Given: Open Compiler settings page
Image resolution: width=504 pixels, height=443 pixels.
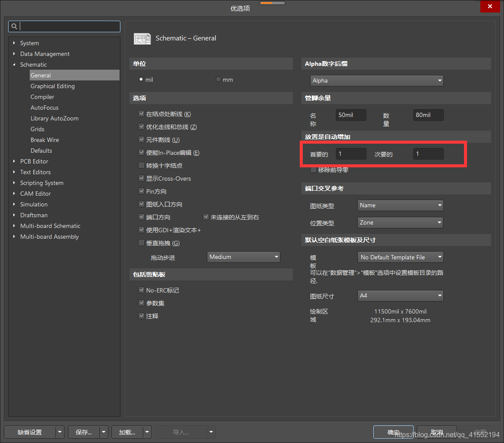Looking at the screenshot, I should click(42, 97).
